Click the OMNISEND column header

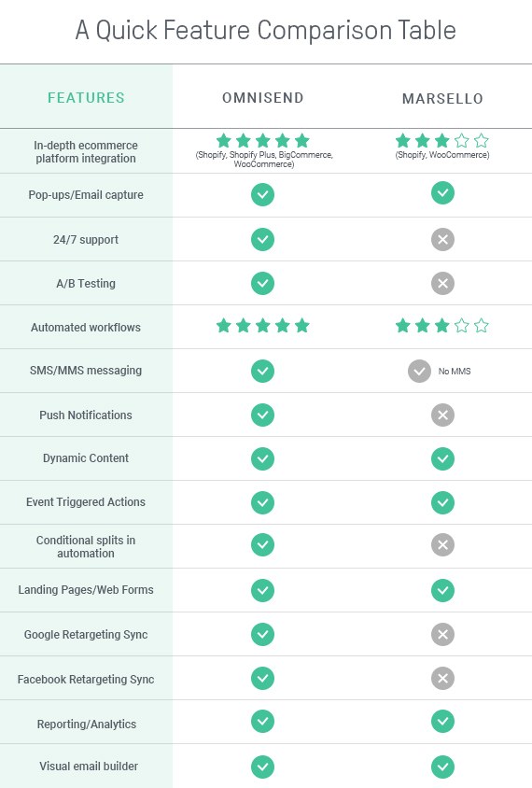263,97
